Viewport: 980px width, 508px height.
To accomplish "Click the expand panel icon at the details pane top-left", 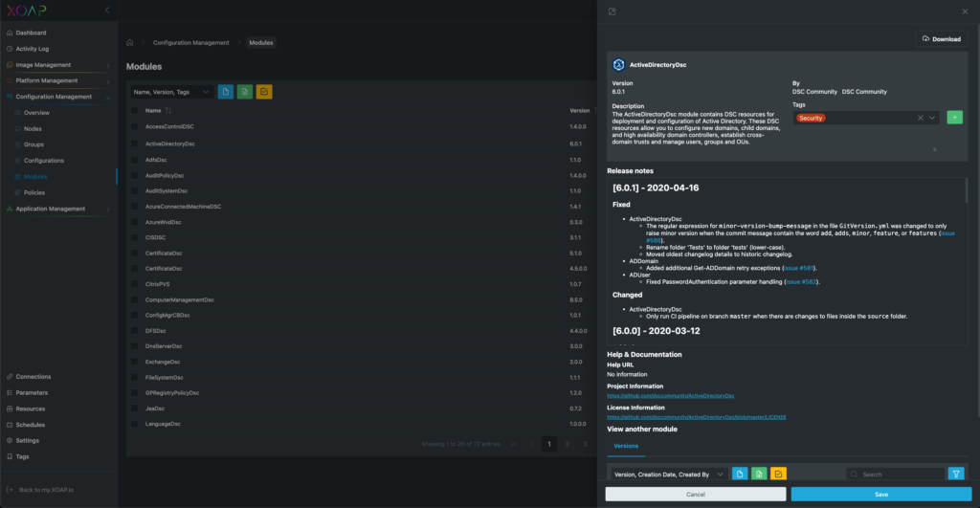I will [x=612, y=11].
